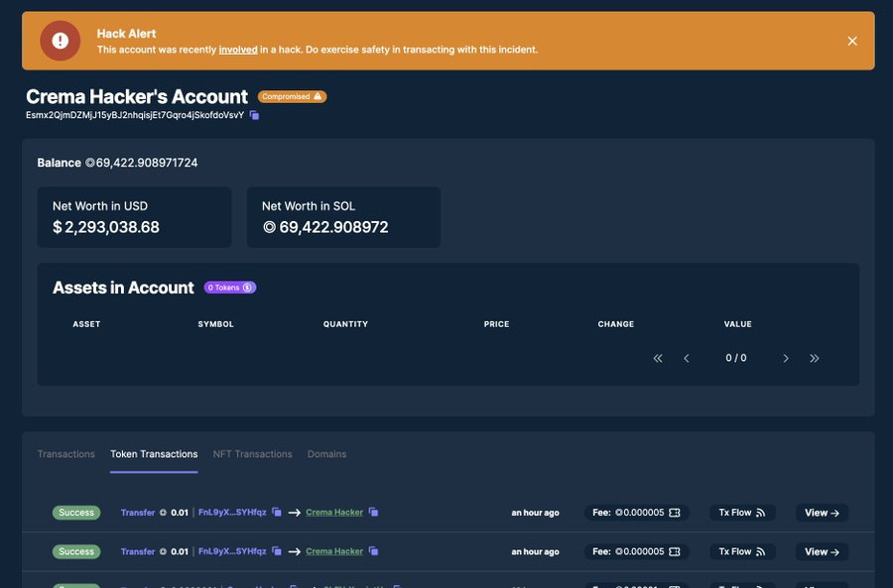Viewport: 893px width, 588px height.
Task: Open the NFT Transactions tab
Action: click(252, 454)
